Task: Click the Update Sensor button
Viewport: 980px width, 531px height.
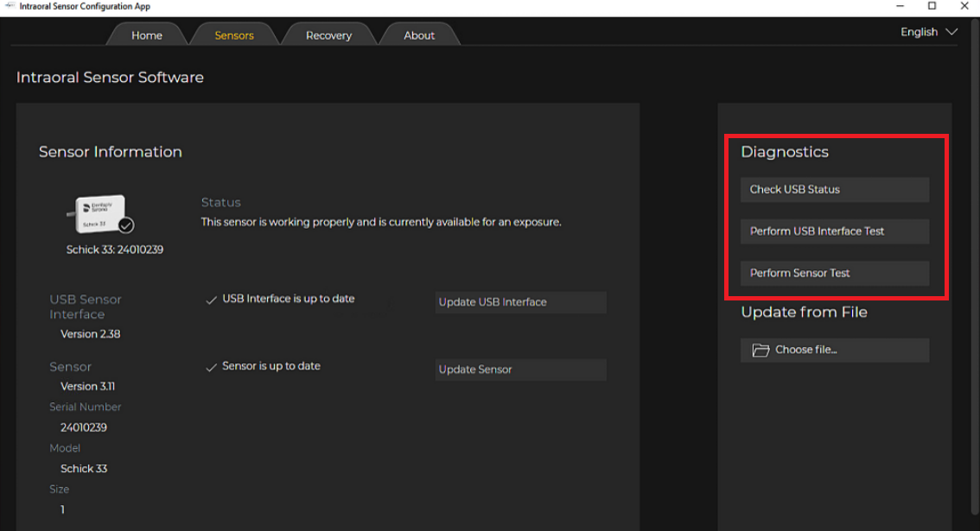Action: pyautogui.click(x=520, y=370)
